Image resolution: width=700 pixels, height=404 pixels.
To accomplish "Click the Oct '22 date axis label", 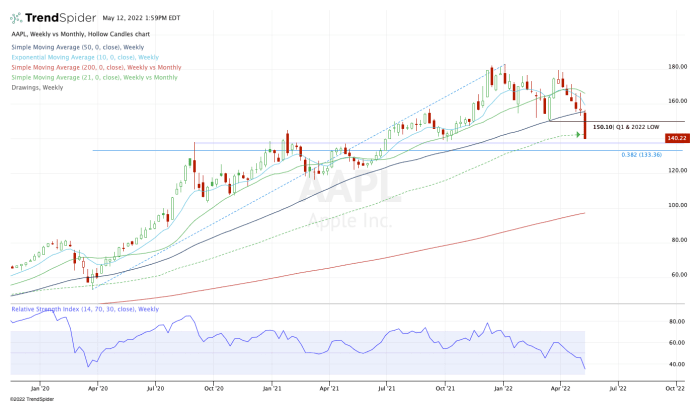I will pyautogui.click(x=675, y=388).
